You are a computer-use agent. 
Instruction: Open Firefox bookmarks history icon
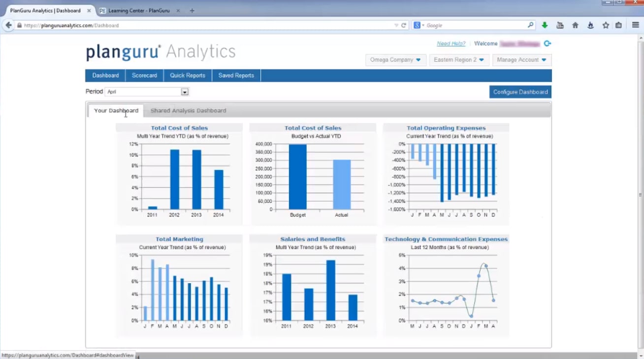[560, 25]
